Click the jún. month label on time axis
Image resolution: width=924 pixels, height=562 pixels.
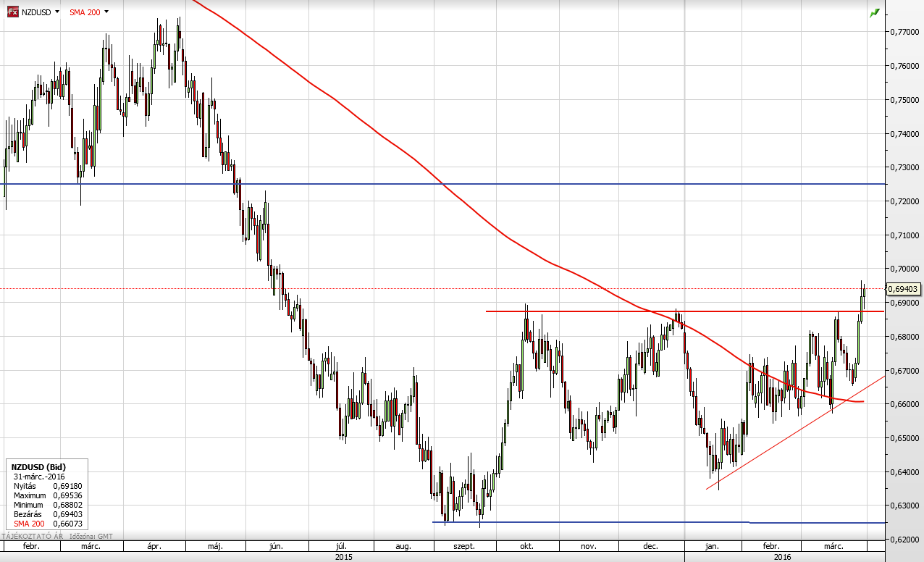pos(277,547)
